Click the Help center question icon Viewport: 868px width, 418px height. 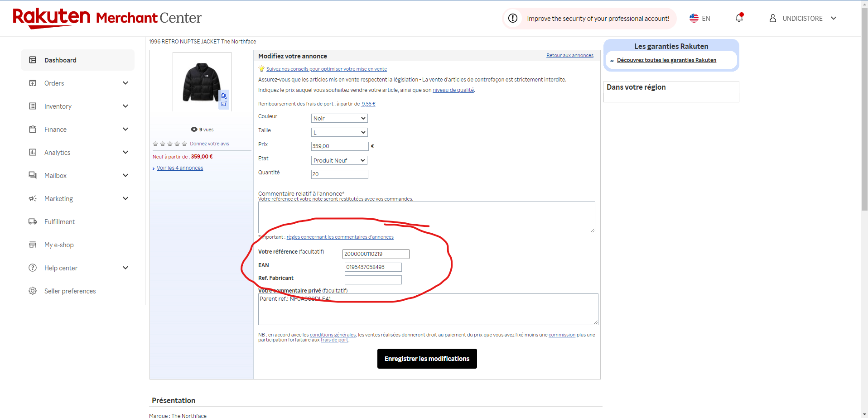(33, 268)
